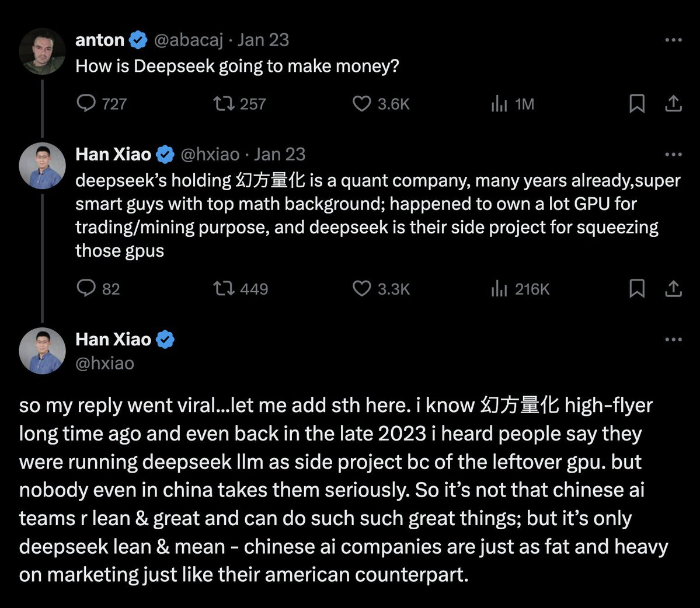Image resolution: width=700 pixels, height=608 pixels.
Task: Open more options on Han Xiao's reply
Action: click(x=673, y=155)
